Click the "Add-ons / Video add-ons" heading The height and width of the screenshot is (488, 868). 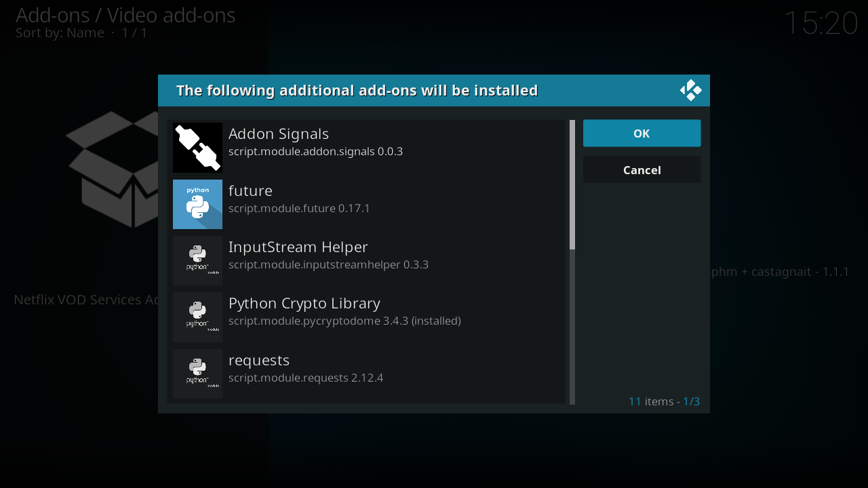pos(125,15)
